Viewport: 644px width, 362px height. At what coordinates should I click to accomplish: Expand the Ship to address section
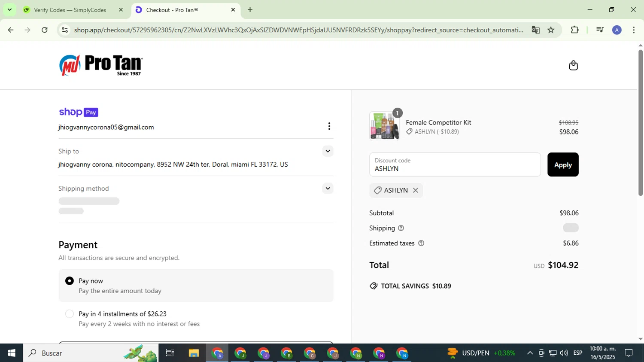[328, 151]
